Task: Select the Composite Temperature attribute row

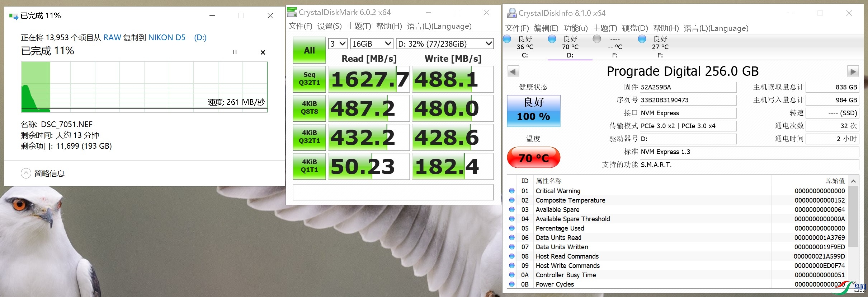Action: (x=678, y=200)
